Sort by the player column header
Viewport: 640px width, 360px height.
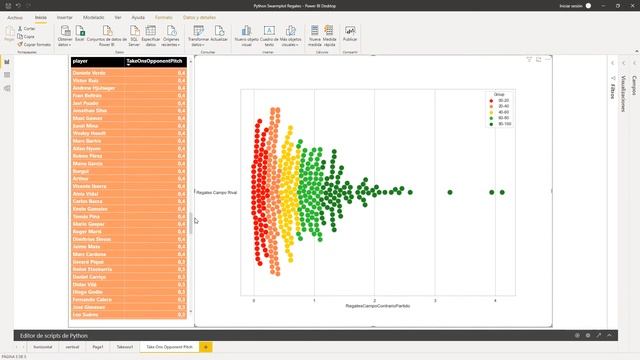pyautogui.click(x=98, y=61)
